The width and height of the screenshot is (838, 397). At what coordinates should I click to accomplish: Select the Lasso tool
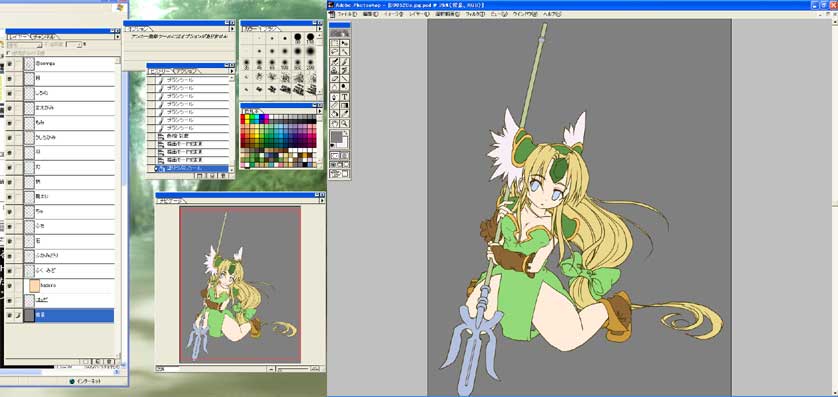coord(335,51)
